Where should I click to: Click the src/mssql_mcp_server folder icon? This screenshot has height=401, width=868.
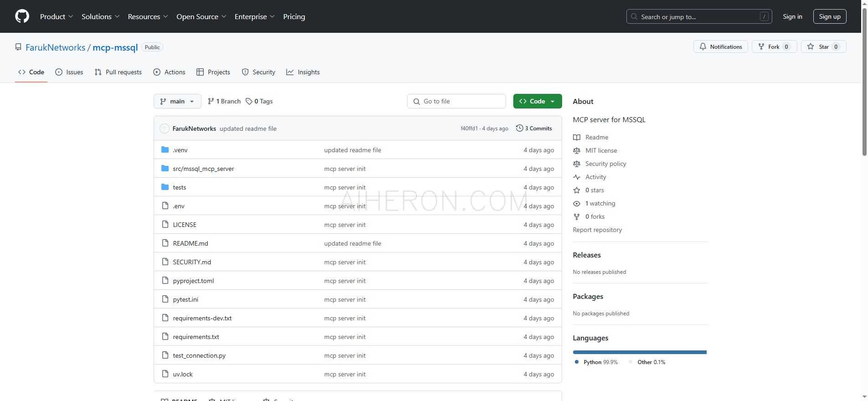click(165, 169)
